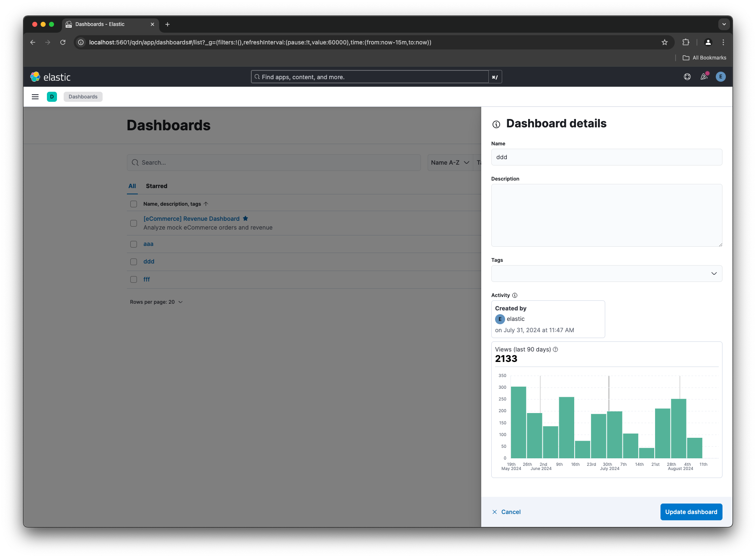
Task: Open the browser extensions puzzle icon
Action: pos(686,42)
